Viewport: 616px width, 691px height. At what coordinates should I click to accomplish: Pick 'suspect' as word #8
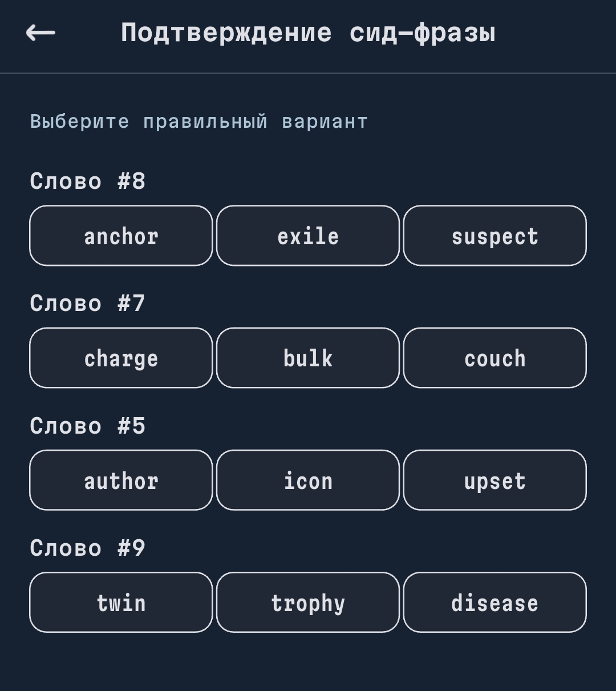pyautogui.click(x=495, y=236)
